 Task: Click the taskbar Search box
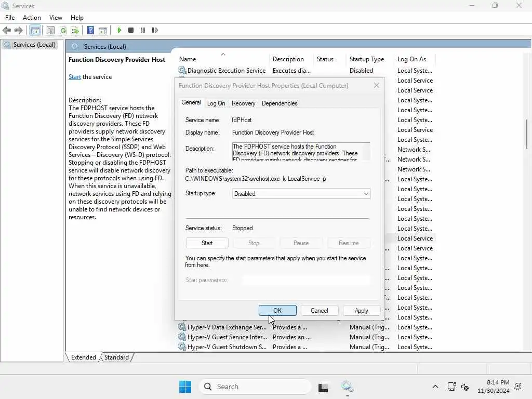point(255,387)
